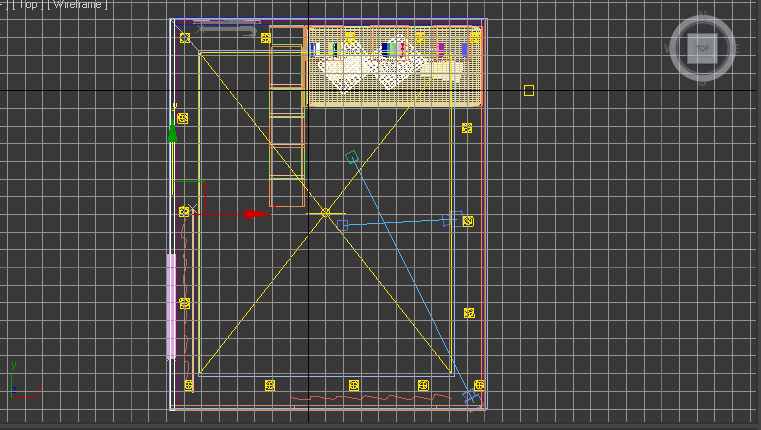
Task: Select the center of the yellow plane light
Action: pyautogui.click(x=326, y=213)
